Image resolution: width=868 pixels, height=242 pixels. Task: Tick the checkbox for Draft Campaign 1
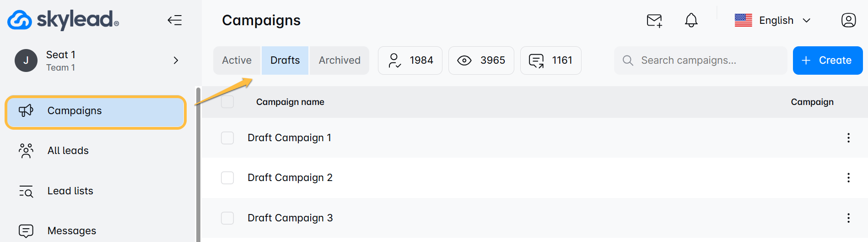click(x=227, y=138)
